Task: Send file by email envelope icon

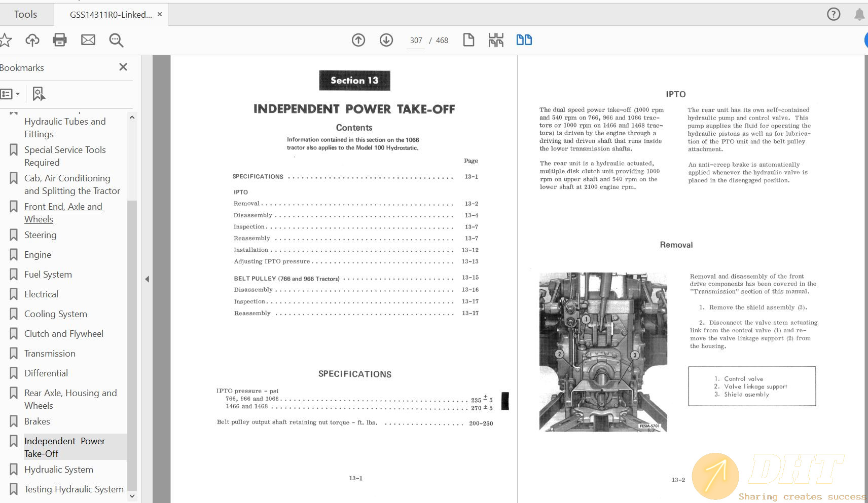Action: [88, 40]
